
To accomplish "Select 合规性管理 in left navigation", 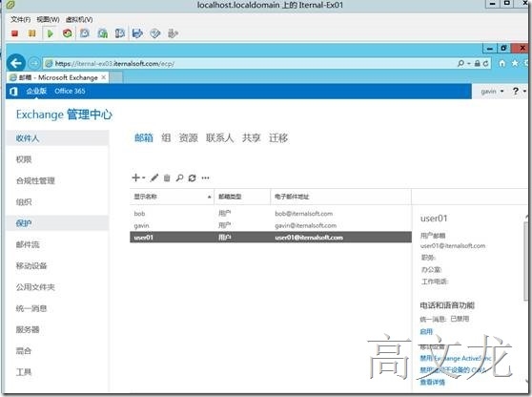I will [35, 180].
